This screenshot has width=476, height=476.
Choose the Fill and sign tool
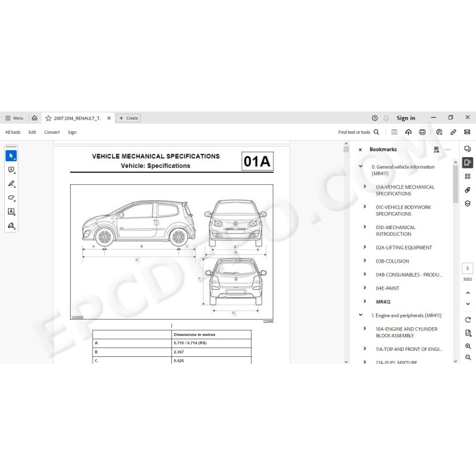[x=12, y=225]
